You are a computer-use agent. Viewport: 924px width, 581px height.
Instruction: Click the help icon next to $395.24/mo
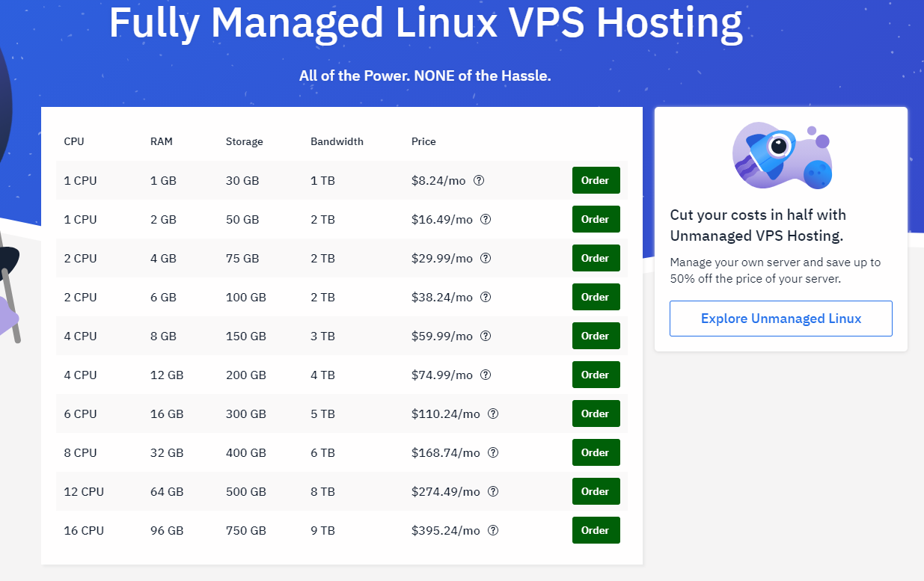click(x=493, y=530)
